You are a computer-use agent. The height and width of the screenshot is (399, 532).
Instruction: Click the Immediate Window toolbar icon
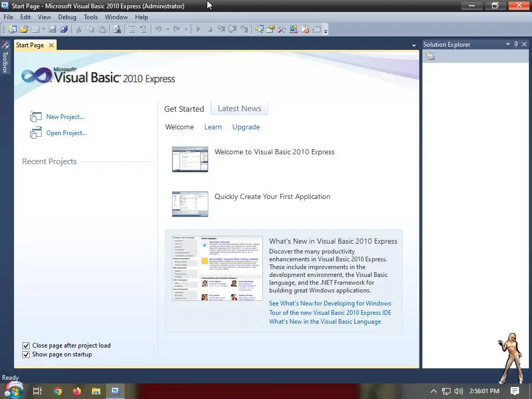tap(316, 29)
